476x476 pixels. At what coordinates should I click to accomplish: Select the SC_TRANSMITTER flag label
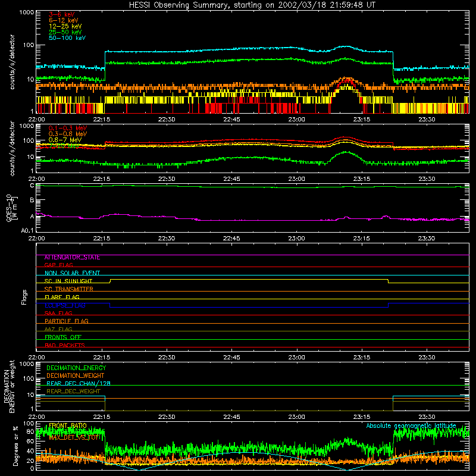click(68, 289)
